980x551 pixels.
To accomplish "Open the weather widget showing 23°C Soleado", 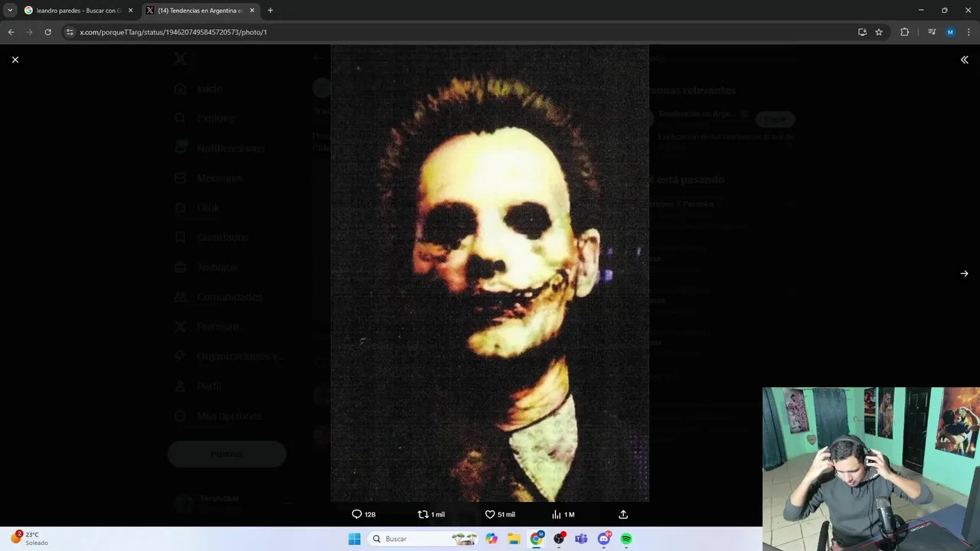I will 28,538.
